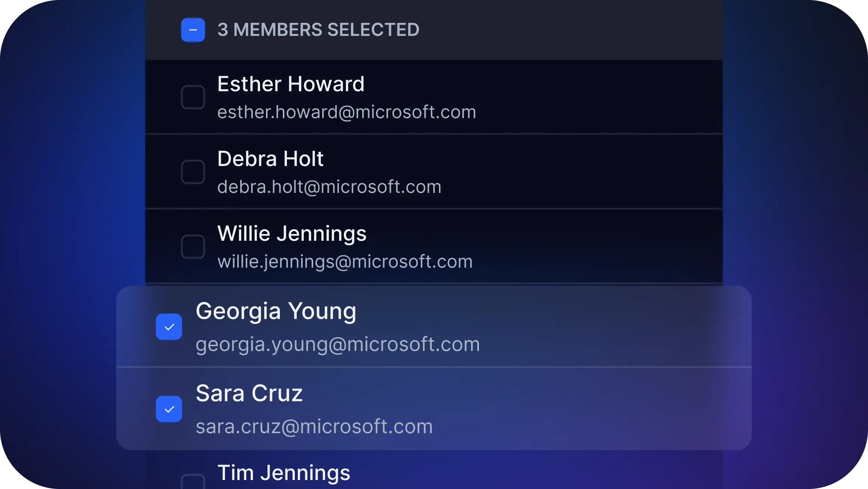Deselect the Sara Cruz checkbox
Viewport: 868px width, 489px height.
[x=169, y=409]
